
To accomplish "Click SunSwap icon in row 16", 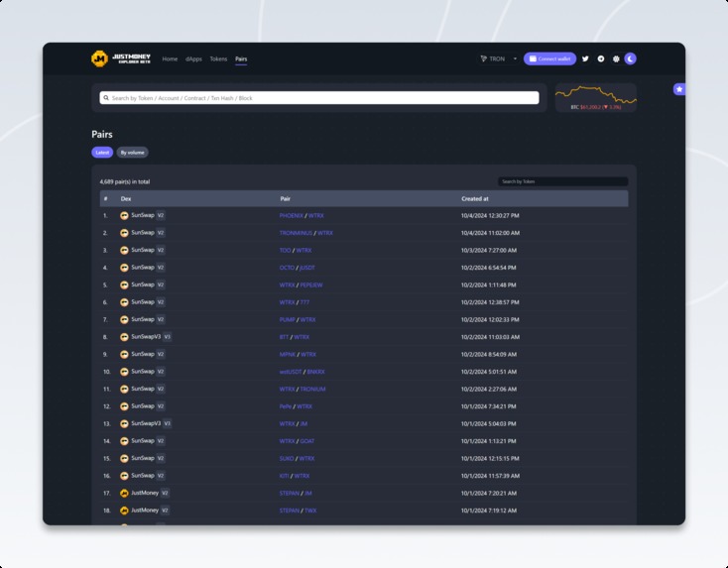I will click(124, 476).
